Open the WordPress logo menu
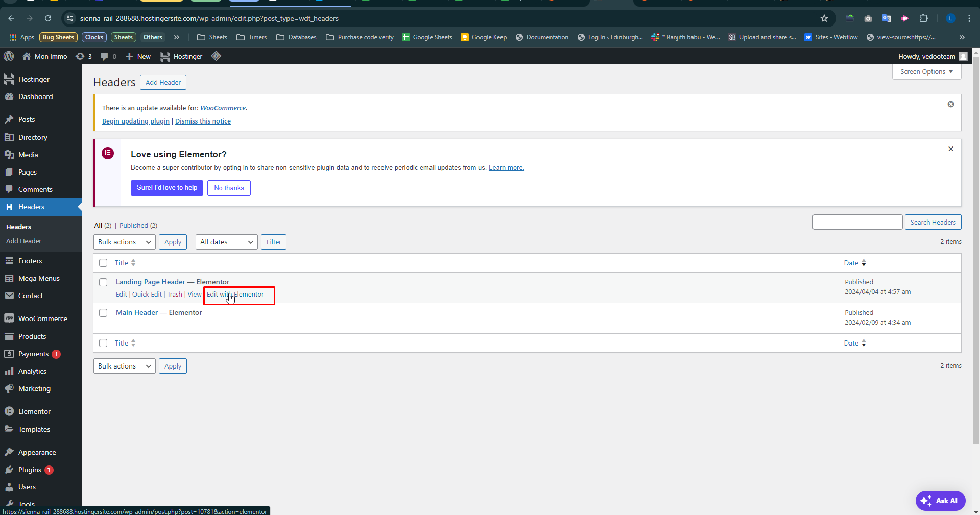 [x=9, y=56]
